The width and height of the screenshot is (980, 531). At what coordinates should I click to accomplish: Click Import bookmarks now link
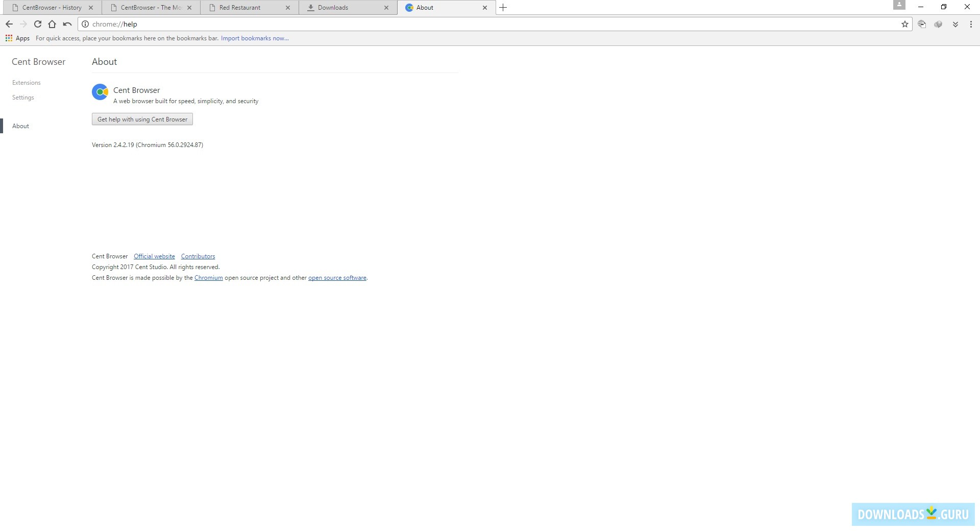[x=255, y=38]
